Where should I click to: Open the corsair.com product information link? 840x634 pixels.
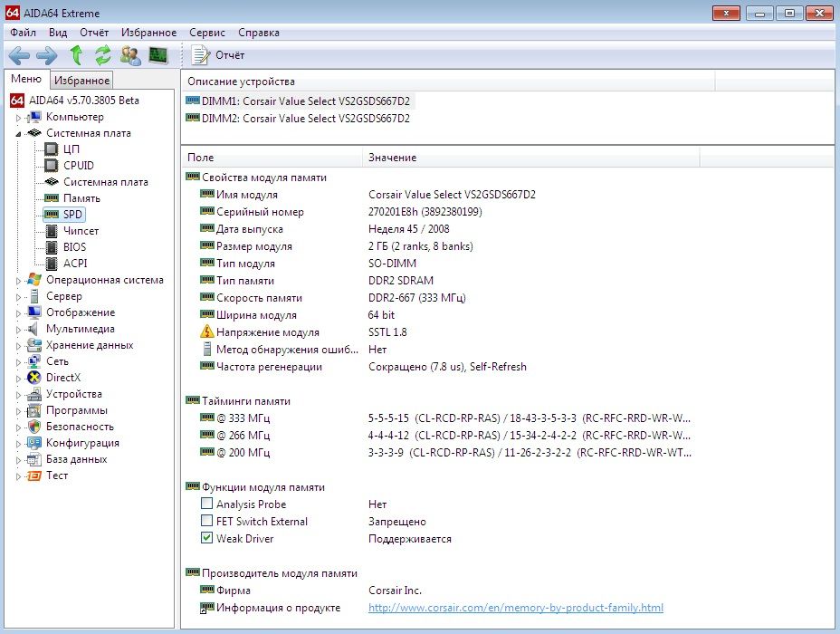tap(516, 608)
